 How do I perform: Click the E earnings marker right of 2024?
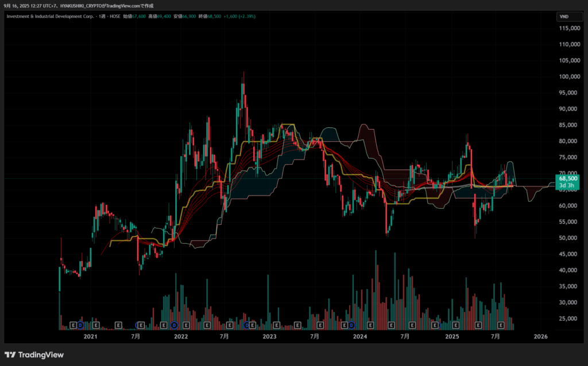pyautogui.click(x=370, y=325)
